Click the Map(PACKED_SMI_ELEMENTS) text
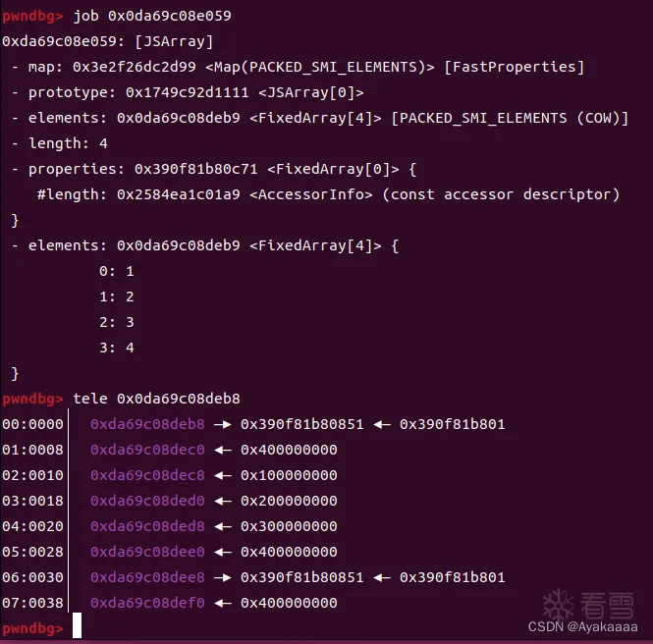This screenshot has width=653, height=644. pos(321,67)
